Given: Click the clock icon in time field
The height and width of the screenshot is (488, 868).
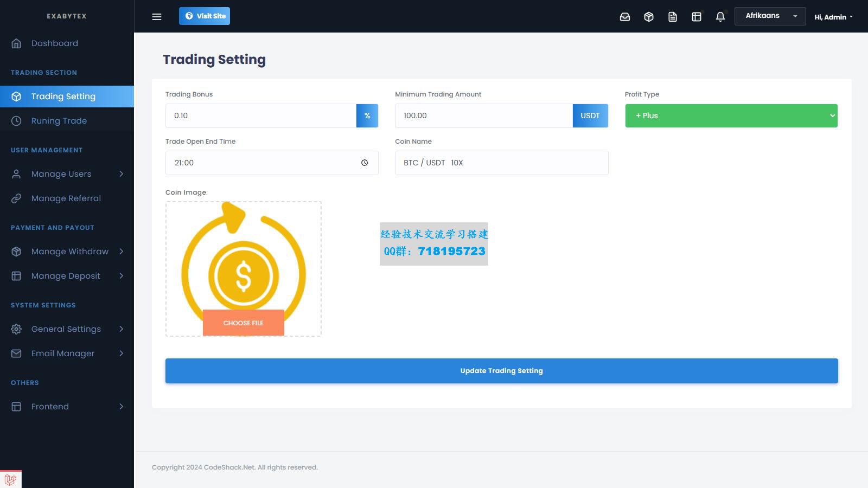Looking at the screenshot, I should point(365,163).
